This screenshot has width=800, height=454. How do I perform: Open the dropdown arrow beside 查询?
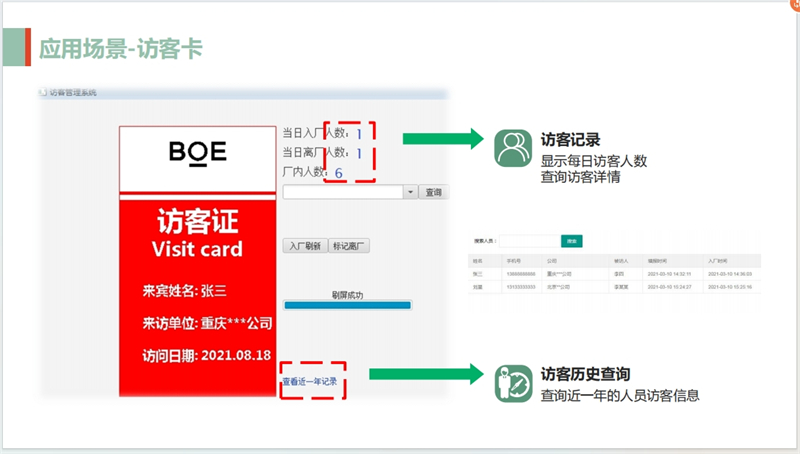tap(410, 192)
